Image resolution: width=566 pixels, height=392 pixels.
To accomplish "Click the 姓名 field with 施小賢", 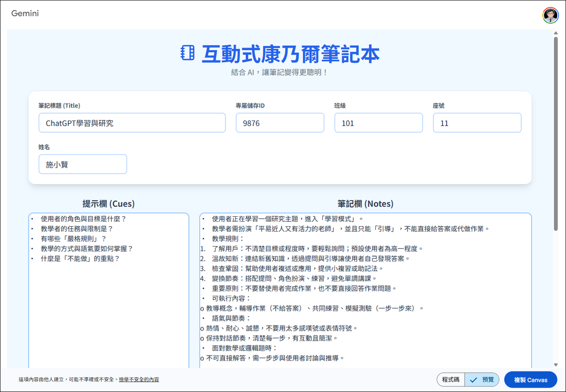I will [82, 164].
